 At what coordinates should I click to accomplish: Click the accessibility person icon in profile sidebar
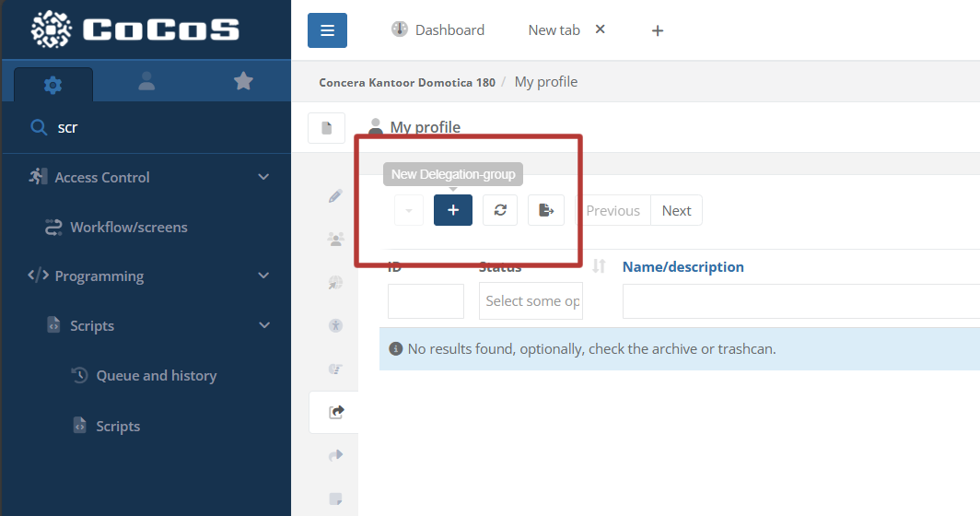pos(335,325)
